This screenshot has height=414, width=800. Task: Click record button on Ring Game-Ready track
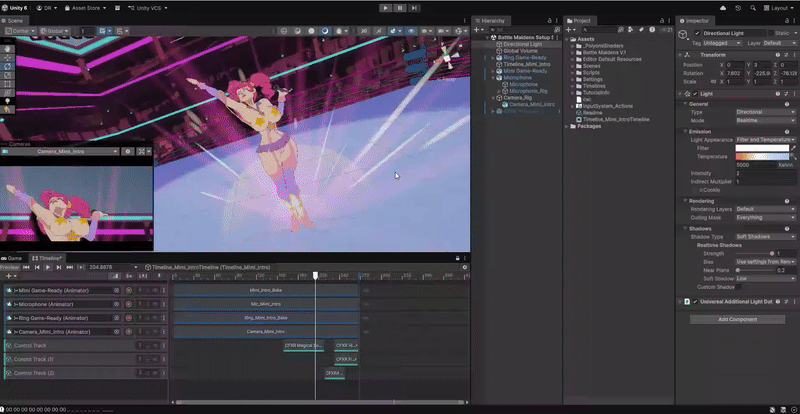click(x=129, y=318)
